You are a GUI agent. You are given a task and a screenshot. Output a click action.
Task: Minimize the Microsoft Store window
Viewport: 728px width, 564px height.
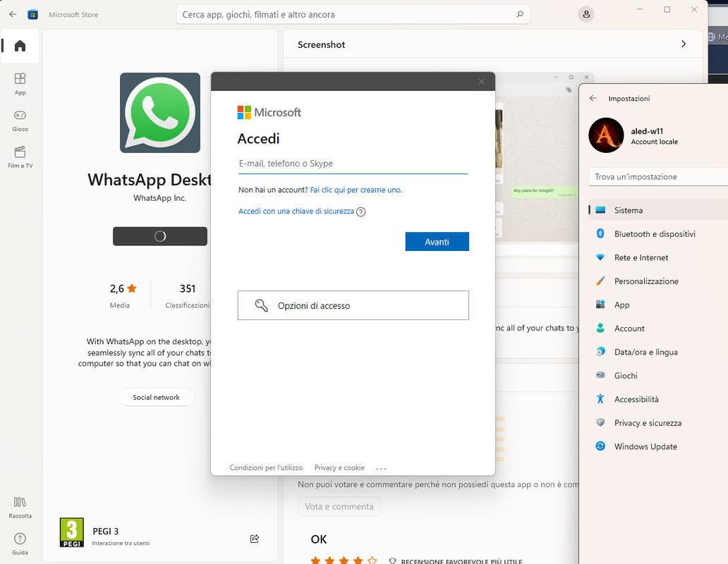(640, 10)
